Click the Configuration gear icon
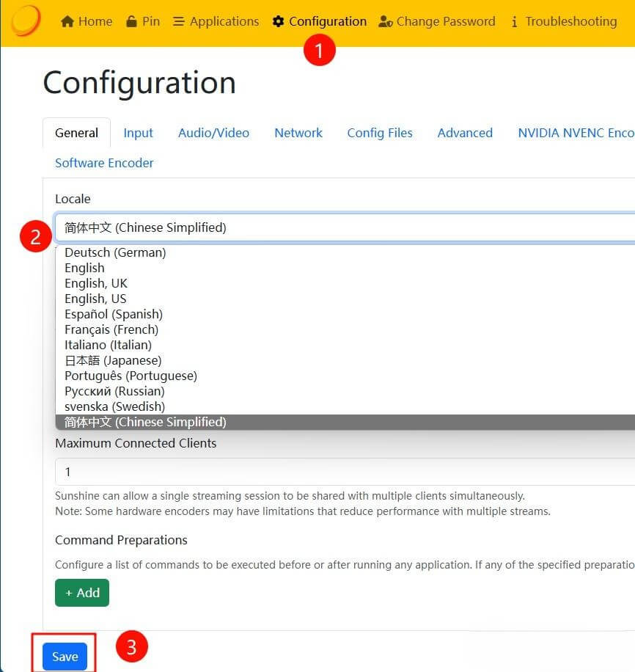This screenshot has height=672, width=635. (x=279, y=21)
